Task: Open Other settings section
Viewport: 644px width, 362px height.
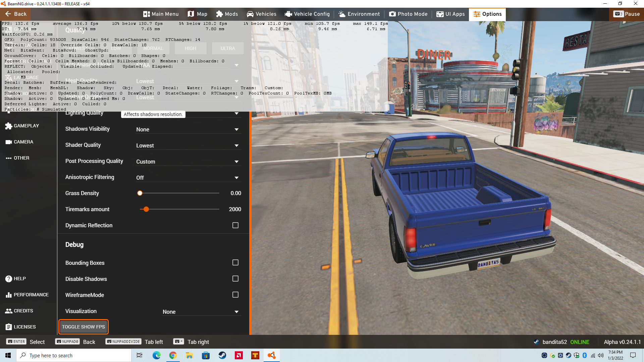Action: (x=17, y=158)
